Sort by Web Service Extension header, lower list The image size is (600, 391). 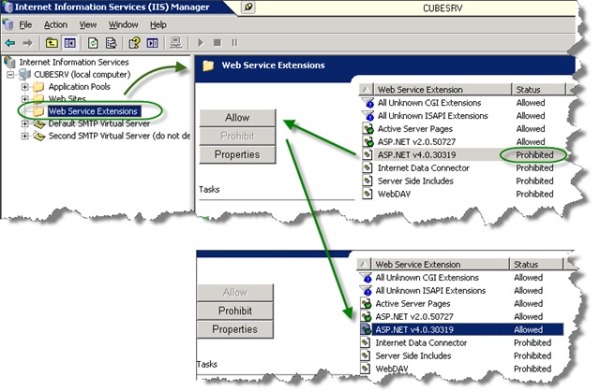pyautogui.click(x=440, y=264)
